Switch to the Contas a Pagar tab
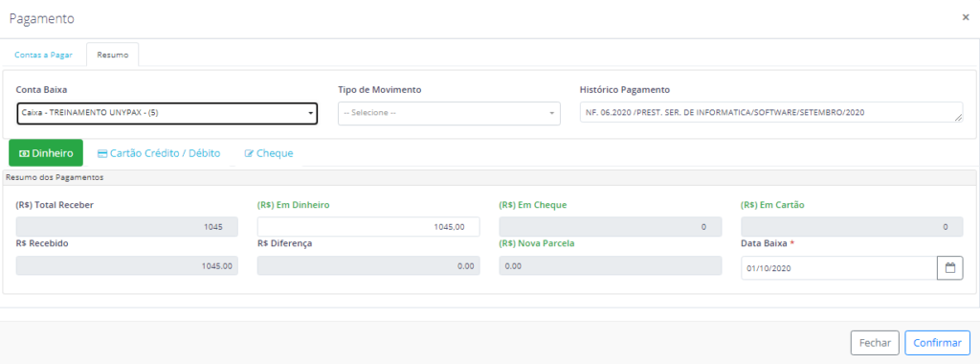Image resolution: width=980 pixels, height=364 pixels. pos(43,55)
